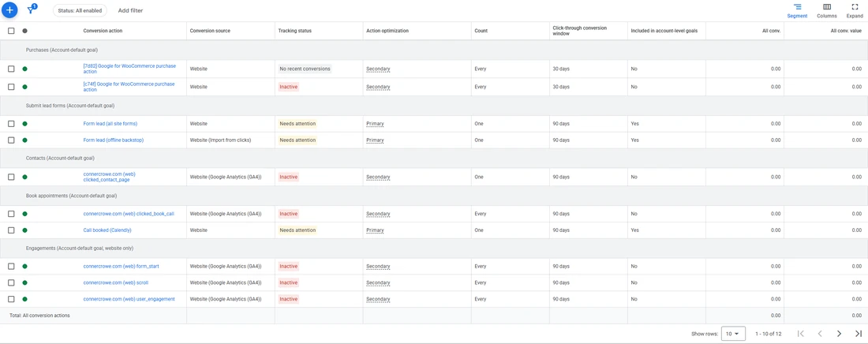
Task: Click the blue plus new conversion action button
Action: click(9, 10)
